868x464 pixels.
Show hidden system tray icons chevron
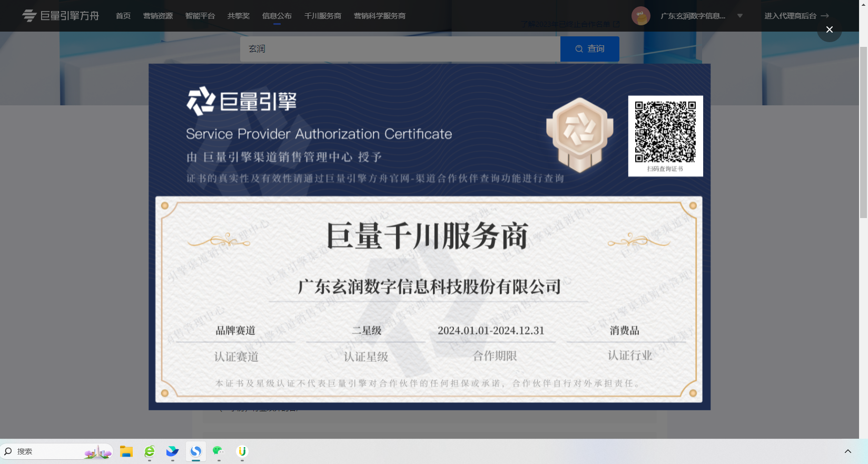(847, 451)
